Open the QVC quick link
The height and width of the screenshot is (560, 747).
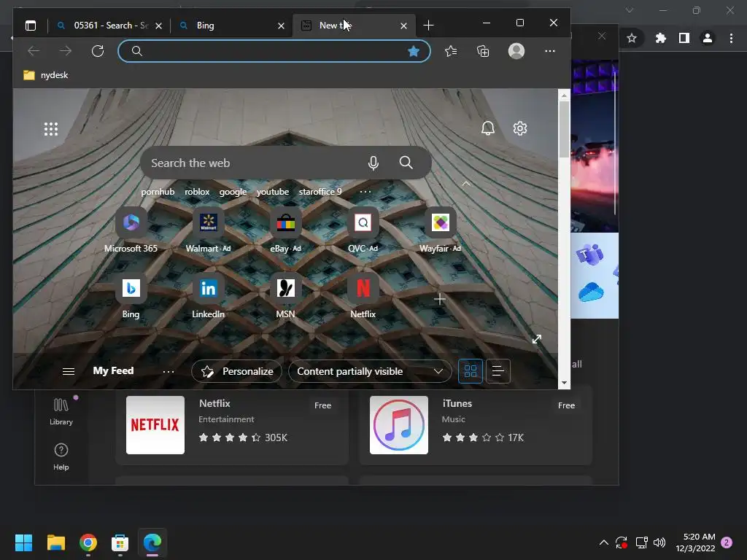(363, 230)
